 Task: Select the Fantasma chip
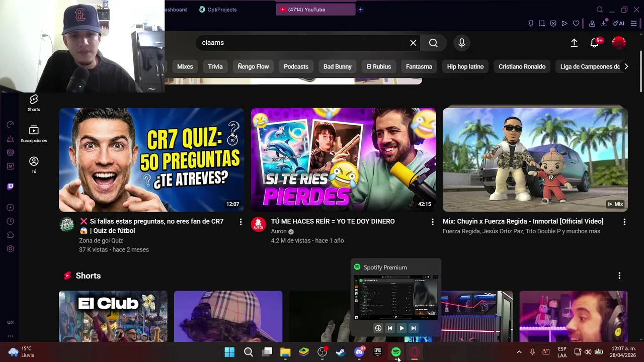coord(419,66)
